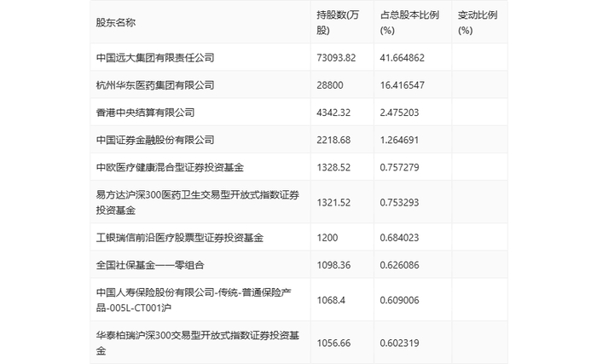Select 易方达沪深300医药卫生 fund name
The height and width of the screenshot is (364, 597).
point(198,202)
